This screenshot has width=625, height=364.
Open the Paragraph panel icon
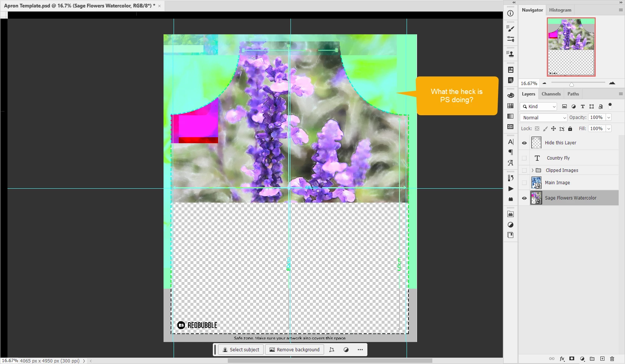click(510, 152)
